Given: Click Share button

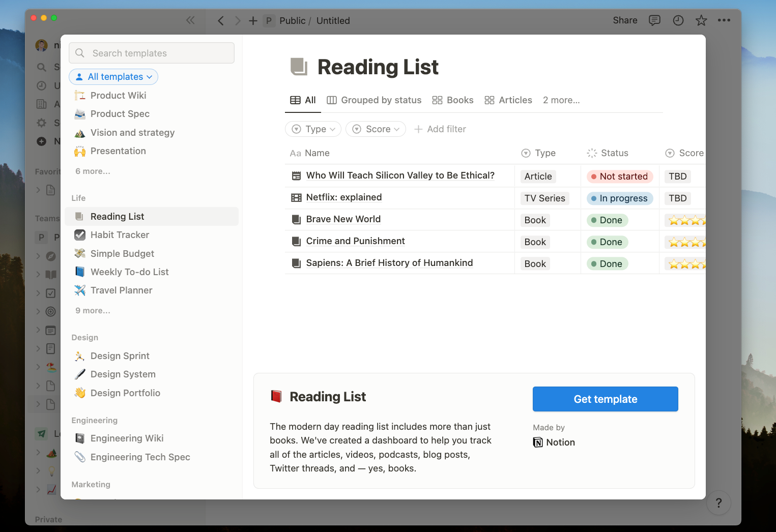Looking at the screenshot, I should [x=625, y=20].
